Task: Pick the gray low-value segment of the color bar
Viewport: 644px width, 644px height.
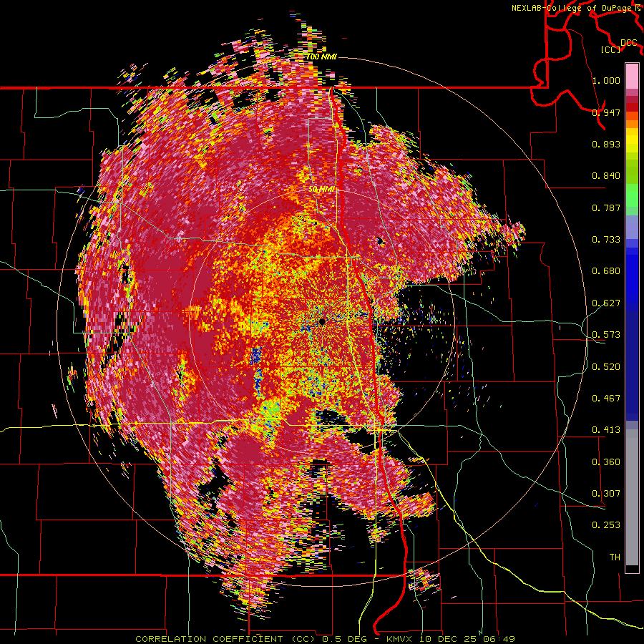Action: 632,497
